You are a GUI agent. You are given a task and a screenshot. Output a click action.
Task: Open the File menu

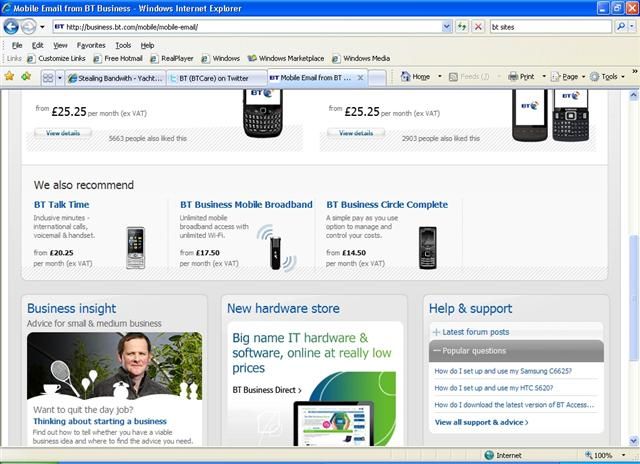(x=17, y=45)
